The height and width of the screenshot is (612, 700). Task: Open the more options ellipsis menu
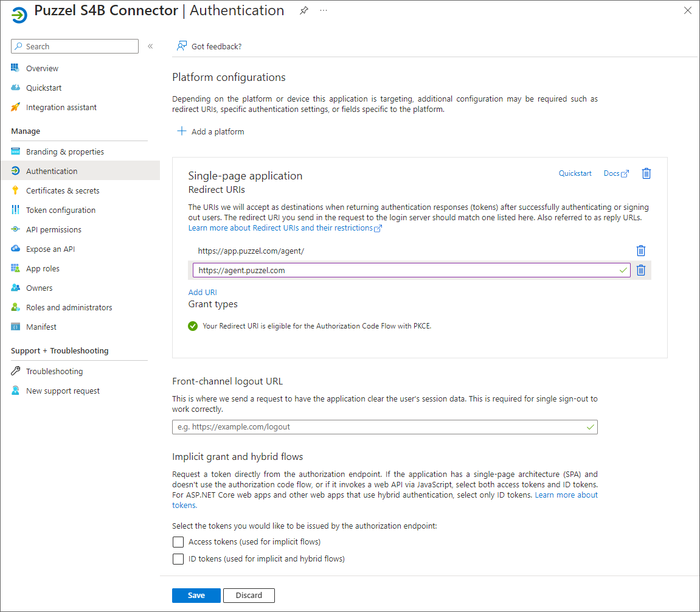pyautogui.click(x=324, y=11)
